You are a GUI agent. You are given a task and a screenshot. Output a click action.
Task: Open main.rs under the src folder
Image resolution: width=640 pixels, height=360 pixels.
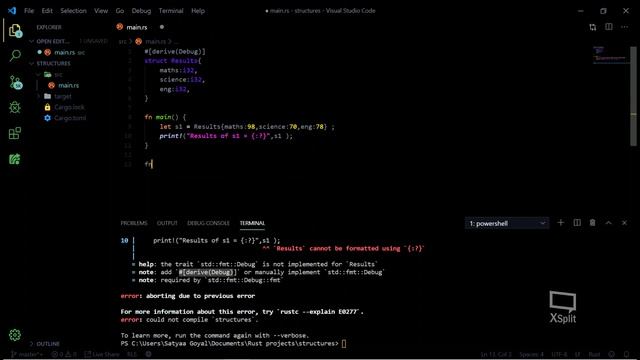pos(69,85)
